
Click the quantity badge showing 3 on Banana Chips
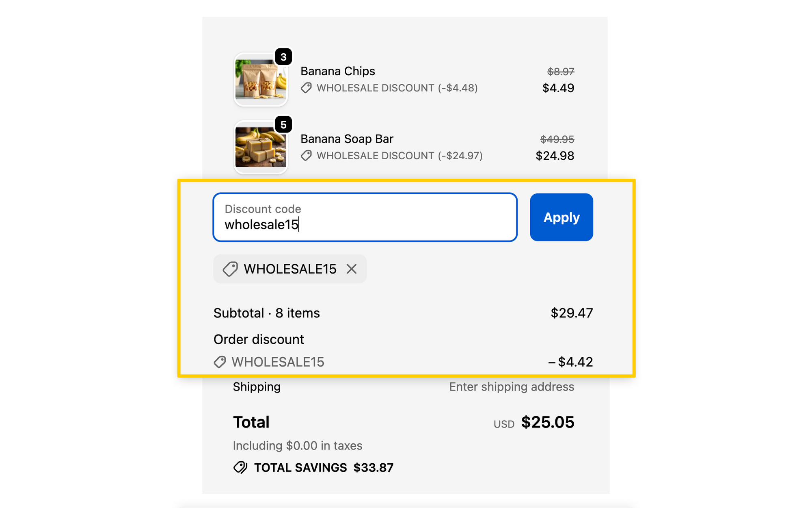[283, 56]
